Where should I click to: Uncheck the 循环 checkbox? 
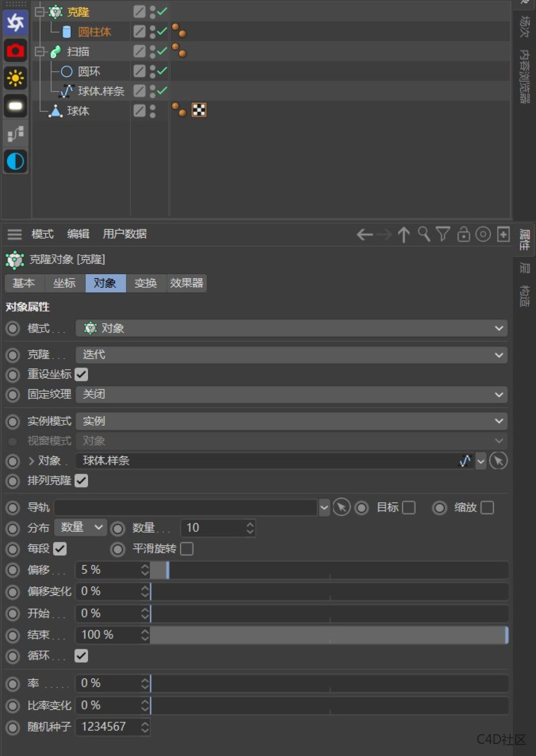[x=81, y=656]
